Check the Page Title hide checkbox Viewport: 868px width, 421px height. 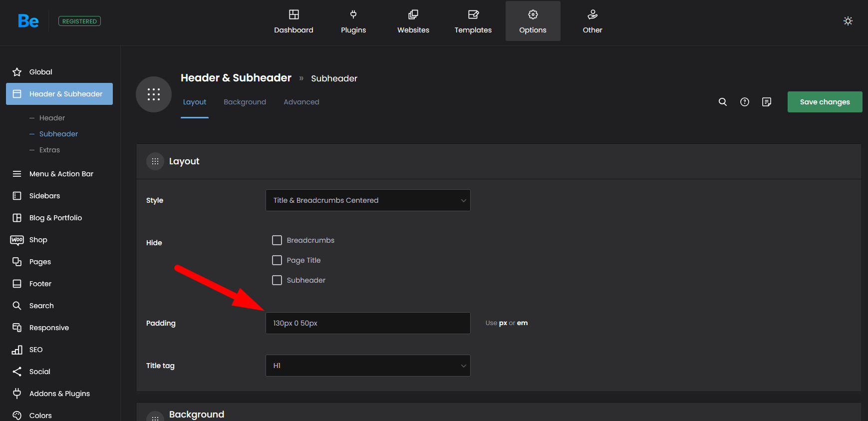(277, 260)
